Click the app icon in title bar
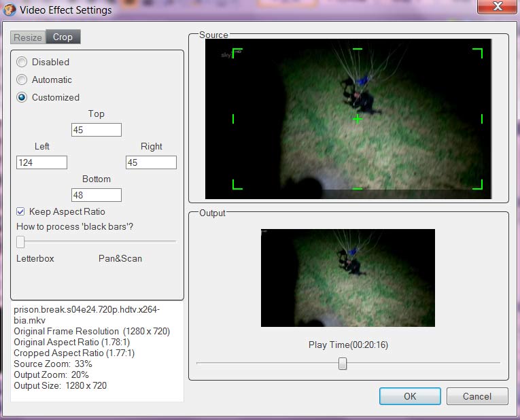Screen dimensions: 520x420 10,10
